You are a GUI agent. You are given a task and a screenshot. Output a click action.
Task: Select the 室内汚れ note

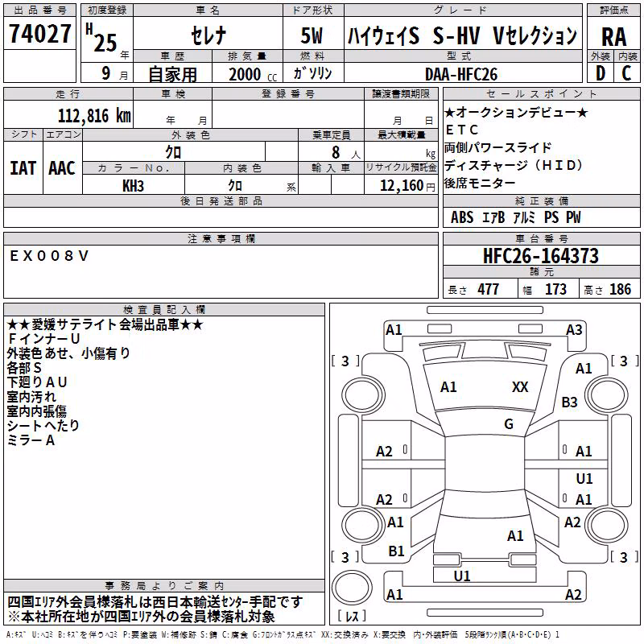click(x=31, y=397)
